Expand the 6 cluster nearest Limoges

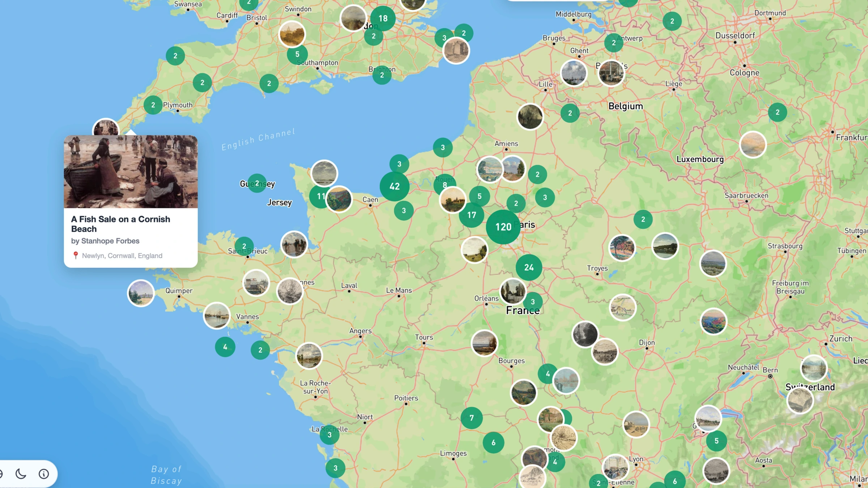click(x=493, y=442)
